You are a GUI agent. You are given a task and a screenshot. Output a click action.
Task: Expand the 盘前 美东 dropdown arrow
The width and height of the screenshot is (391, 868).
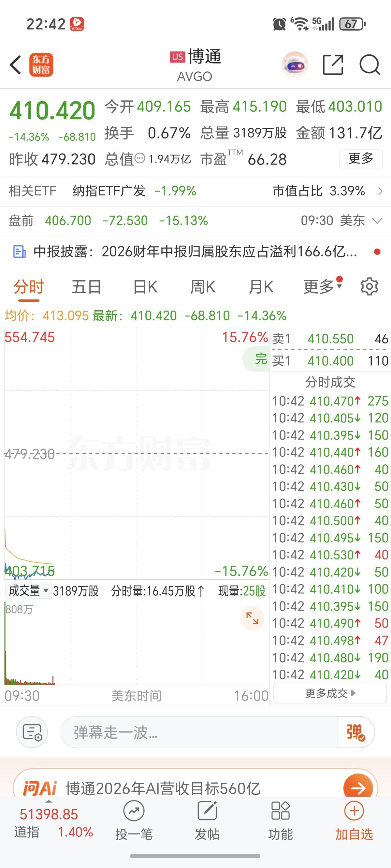pos(377,221)
